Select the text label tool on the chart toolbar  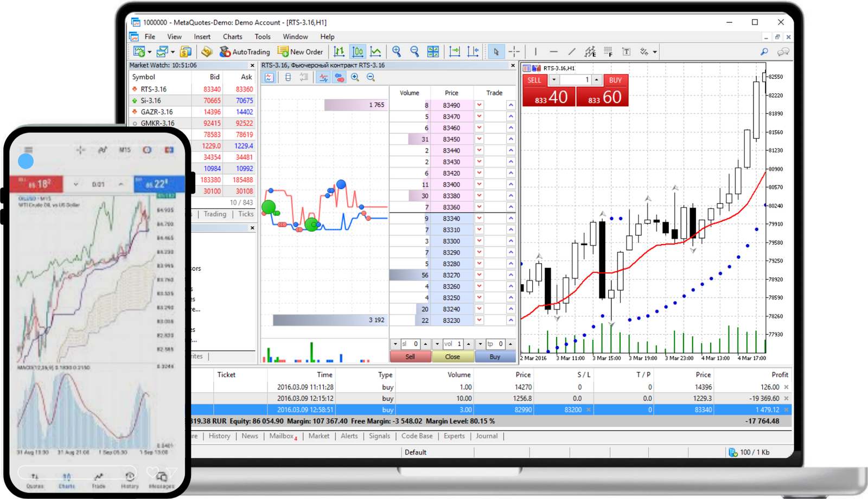coord(626,52)
